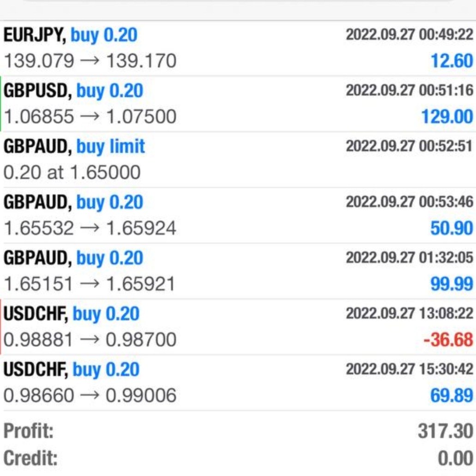Image resolution: width=476 pixels, height=476 pixels.
Task: Tap the timestamp 2022.09.27 13:08:22
Action: click(x=410, y=313)
